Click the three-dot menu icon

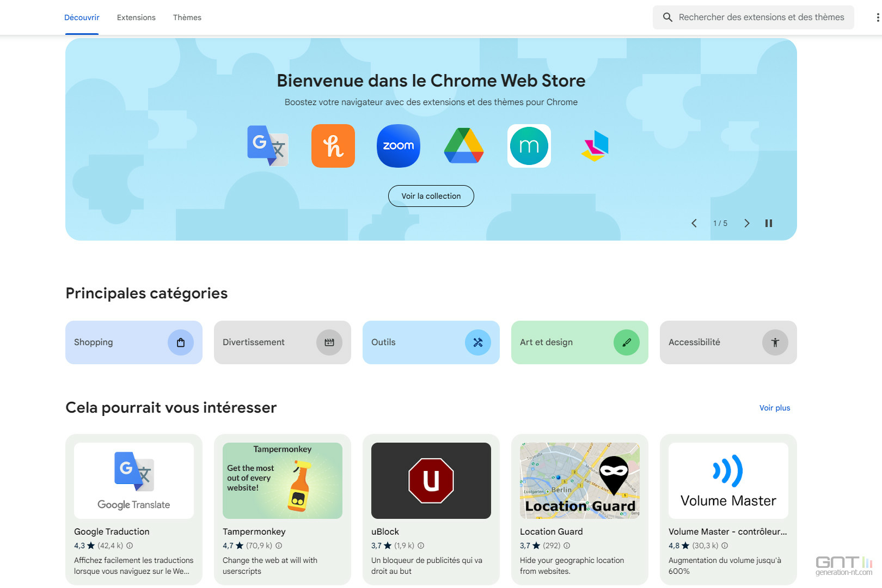877,17
